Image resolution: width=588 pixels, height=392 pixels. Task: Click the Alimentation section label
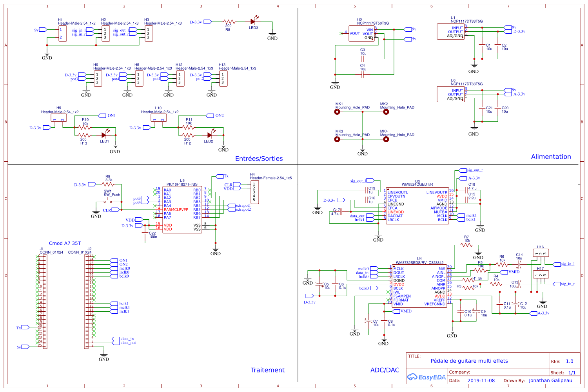click(x=551, y=157)
